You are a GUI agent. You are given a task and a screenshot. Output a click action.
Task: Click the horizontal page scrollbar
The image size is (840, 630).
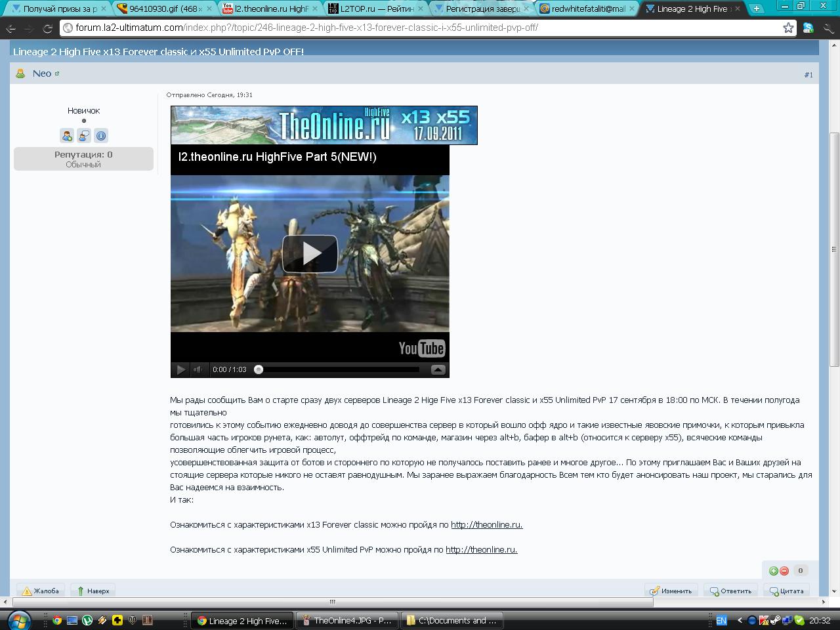(x=332, y=602)
